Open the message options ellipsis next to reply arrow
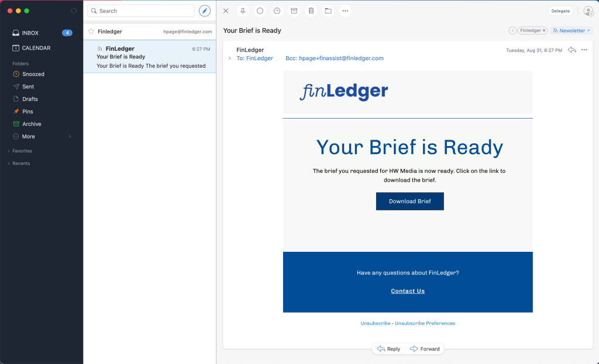The width and height of the screenshot is (599, 364). click(x=584, y=50)
